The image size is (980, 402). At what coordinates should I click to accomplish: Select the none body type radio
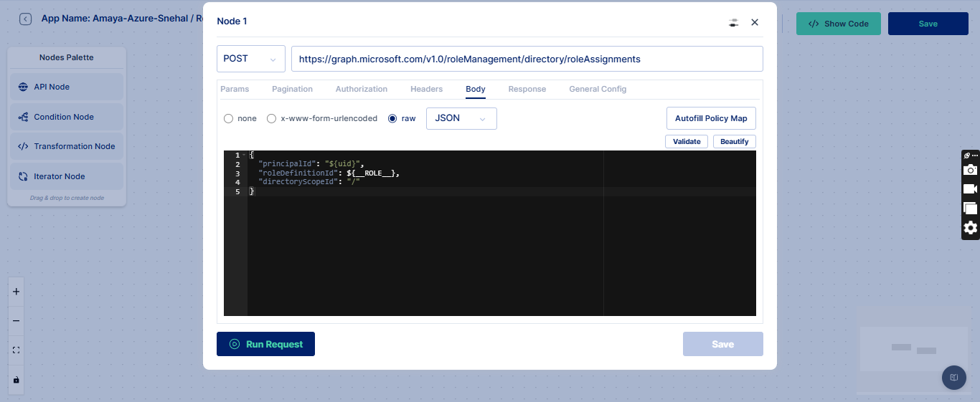coord(228,118)
